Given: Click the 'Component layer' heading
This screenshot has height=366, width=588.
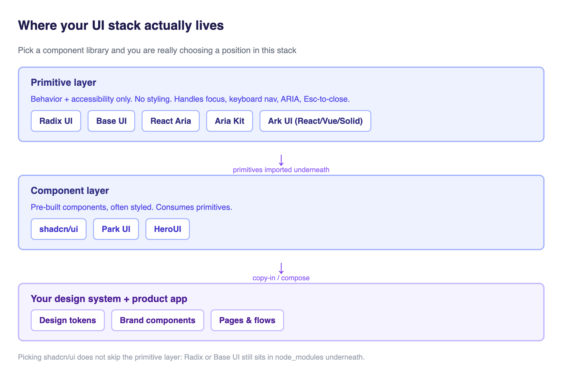Looking at the screenshot, I should [x=70, y=191].
